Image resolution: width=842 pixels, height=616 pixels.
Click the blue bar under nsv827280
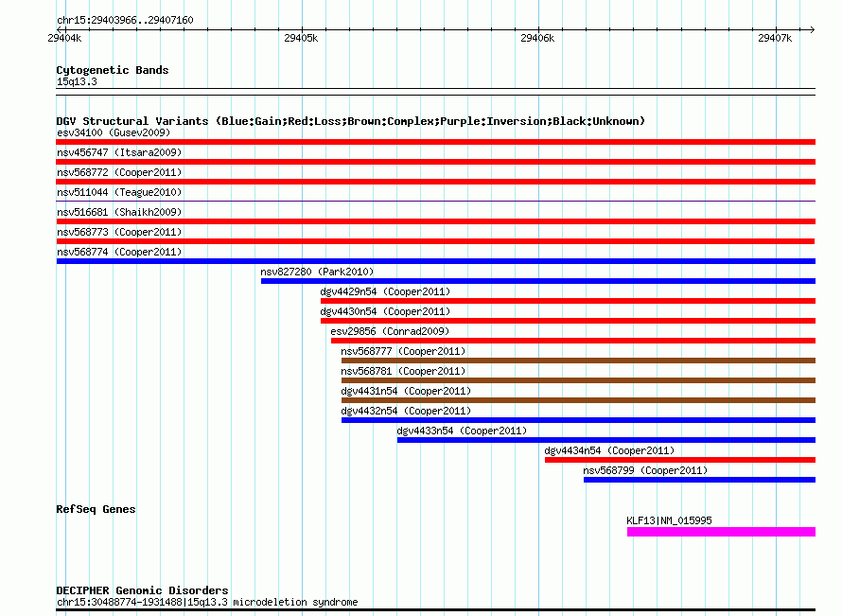point(538,281)
